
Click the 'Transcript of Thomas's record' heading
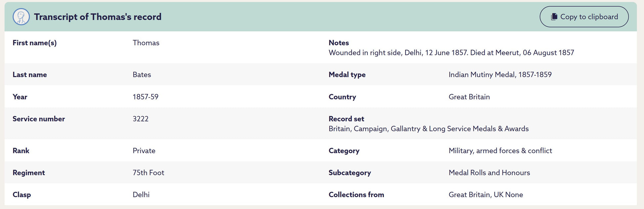[98, 17]
